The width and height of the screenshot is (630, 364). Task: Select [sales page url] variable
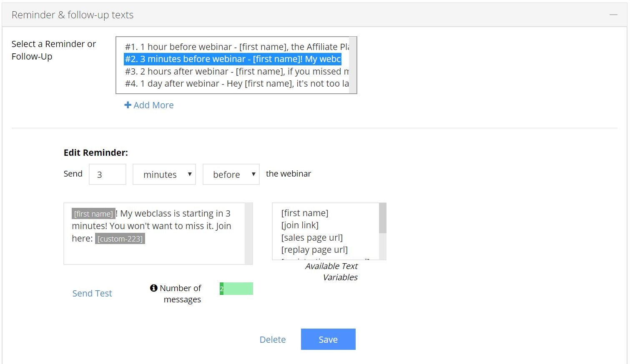[311, 237]
